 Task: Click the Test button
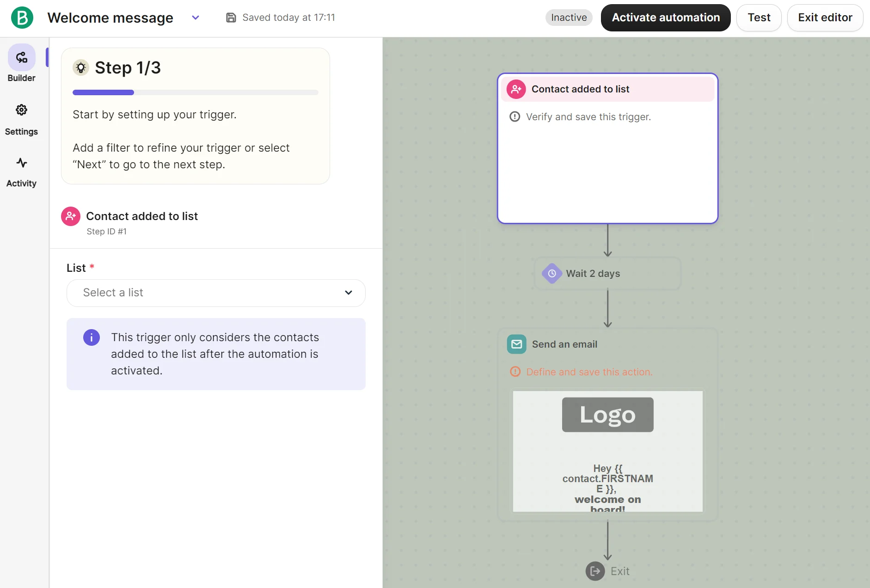759,18
